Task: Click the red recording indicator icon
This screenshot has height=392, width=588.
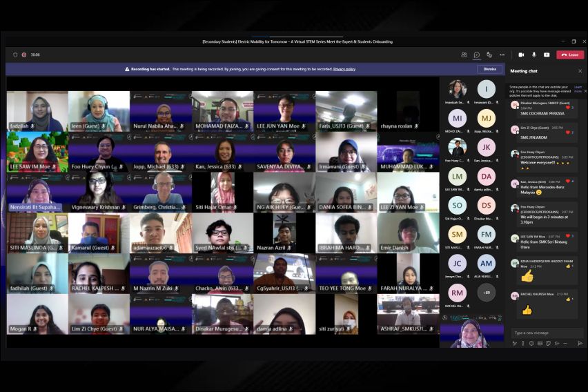Action: [x=24, y=55]
